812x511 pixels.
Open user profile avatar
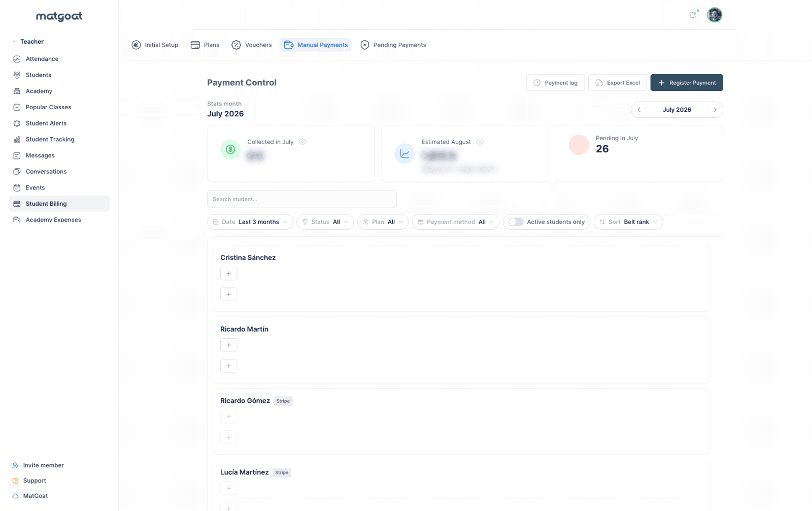(x=715, y=15)
